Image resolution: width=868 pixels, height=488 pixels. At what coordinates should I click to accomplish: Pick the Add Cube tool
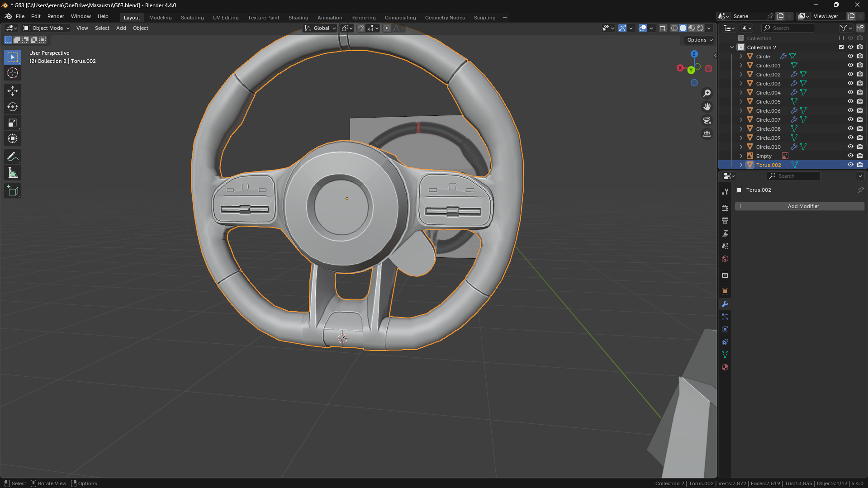click(13, 191)
